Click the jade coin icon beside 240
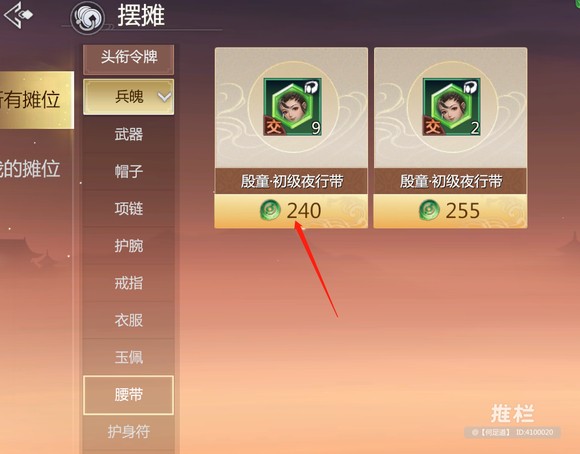This screenshot has height=454, width=580. coord(270,210)
